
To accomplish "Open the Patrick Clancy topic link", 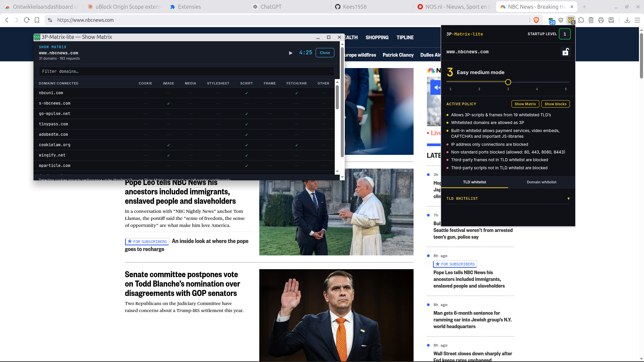I will pyautogui.click(x=398, y=55).
